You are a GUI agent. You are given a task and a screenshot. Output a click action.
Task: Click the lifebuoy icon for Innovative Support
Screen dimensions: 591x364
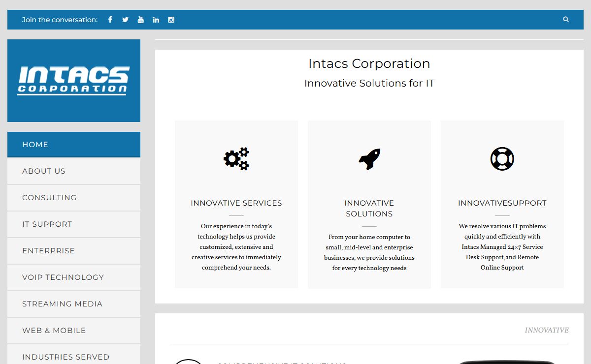(502, 159)
